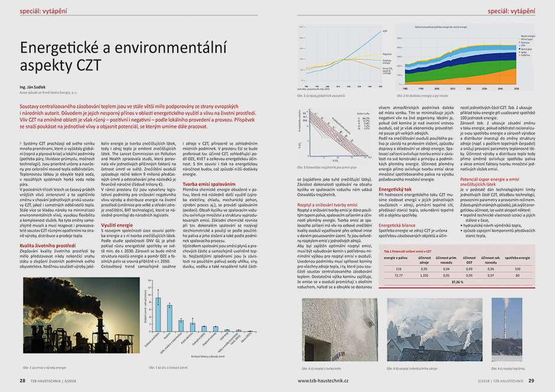Image resolution: width=555 pixels, height=392 pixels.
Task: Click bullet starting "tepelně technické vlastnosti izolací"
Action: [498, 218]
